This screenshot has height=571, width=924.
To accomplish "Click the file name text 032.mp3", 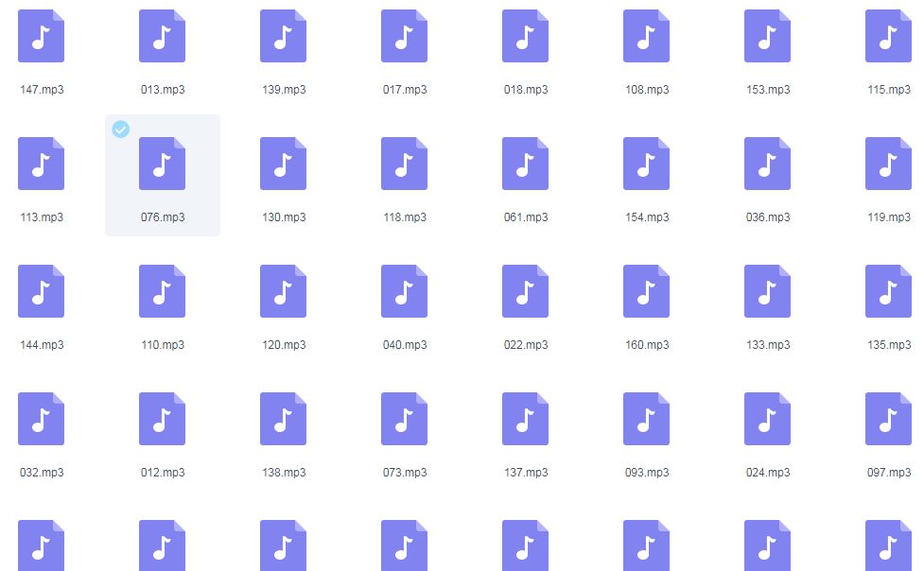I will pyautogui.click(x=42, y=473).
